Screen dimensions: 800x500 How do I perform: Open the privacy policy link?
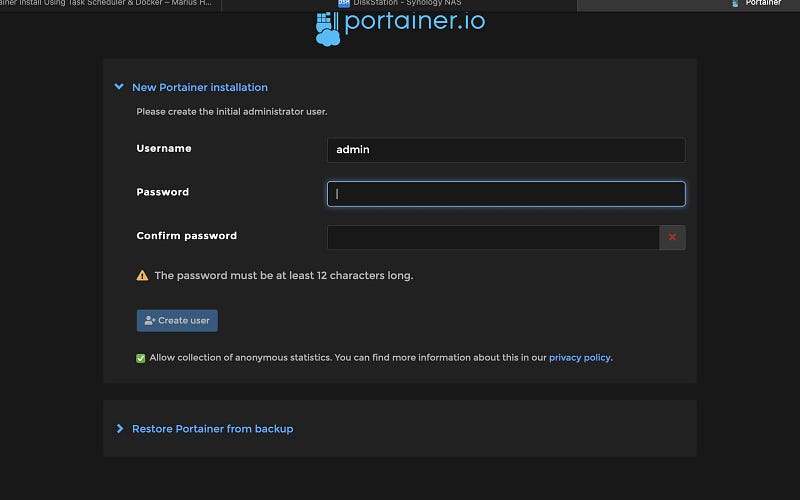pyautogui.click(x=580, y=358)
